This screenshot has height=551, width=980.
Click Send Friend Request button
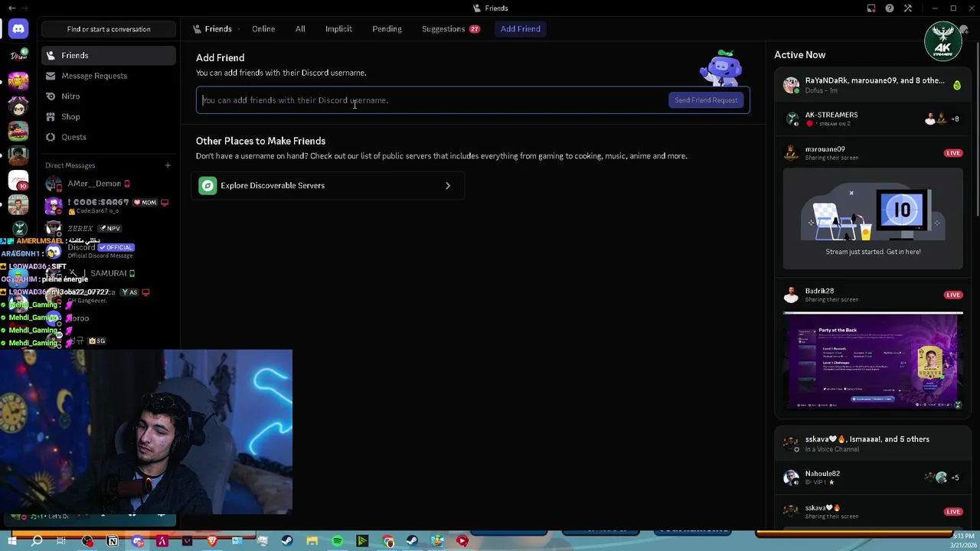click(x=706, y=100)
